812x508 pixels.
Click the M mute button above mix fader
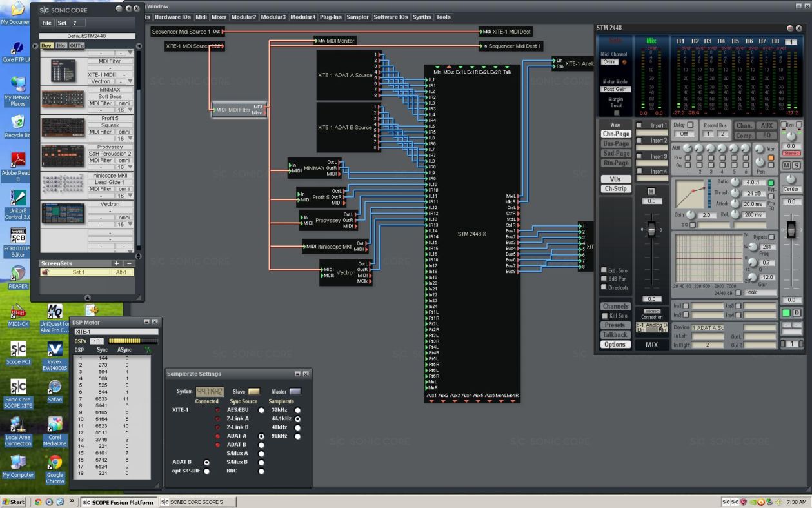[x=651, y=192]
